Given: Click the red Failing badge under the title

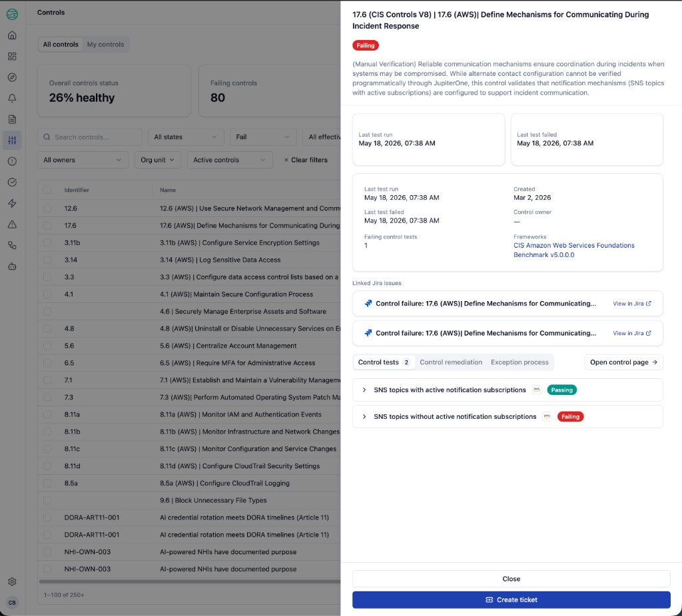Looking at the screenshot, I should (x=366, y=45).
